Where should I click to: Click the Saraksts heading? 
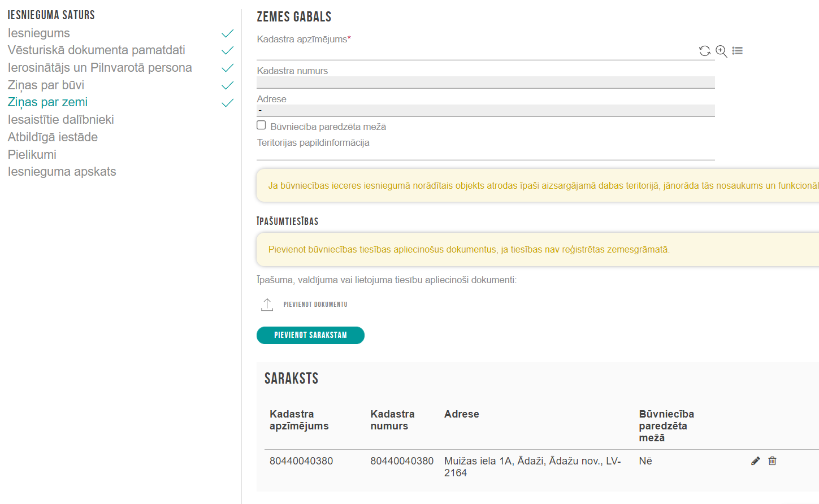pos(292,379)
